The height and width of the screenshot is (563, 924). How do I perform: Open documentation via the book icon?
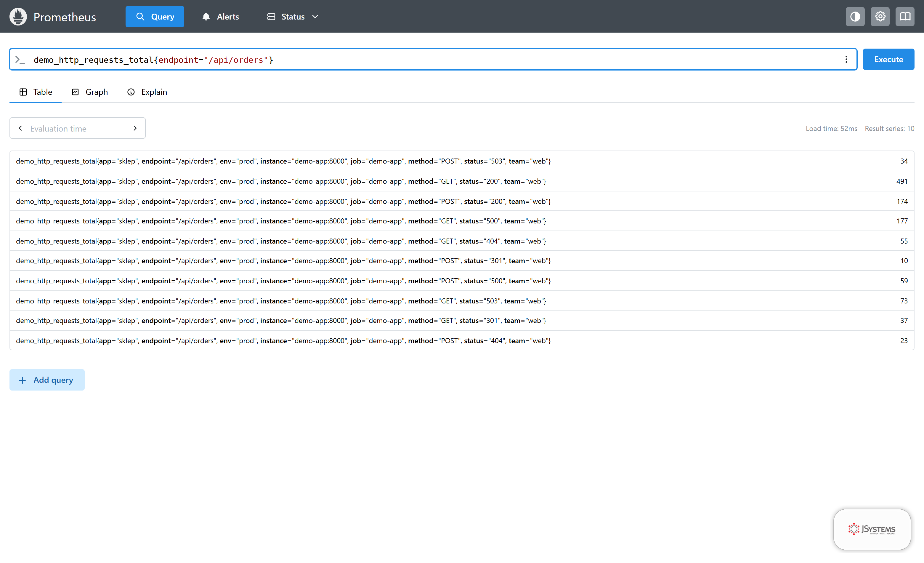(x=905, y=17)
